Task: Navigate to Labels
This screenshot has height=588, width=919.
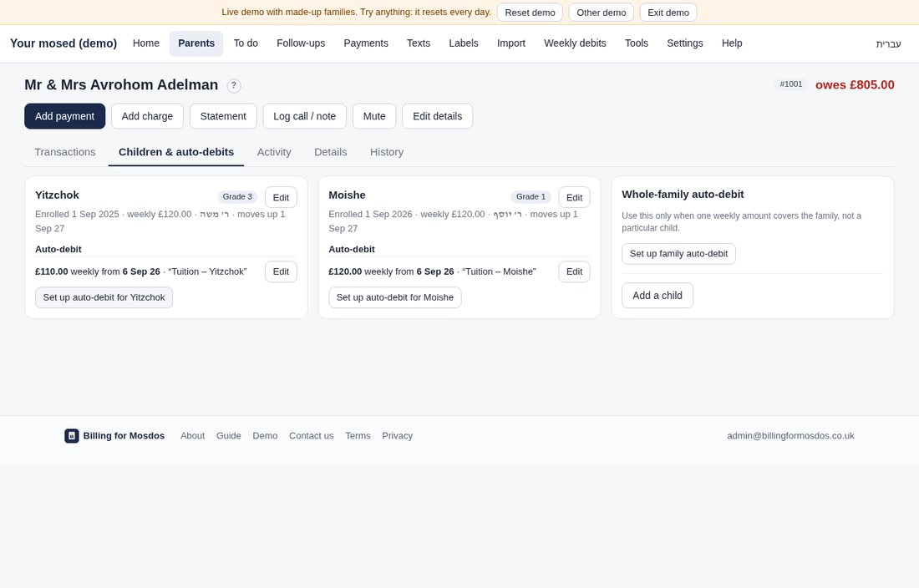Action: click(x=464, y=43)
